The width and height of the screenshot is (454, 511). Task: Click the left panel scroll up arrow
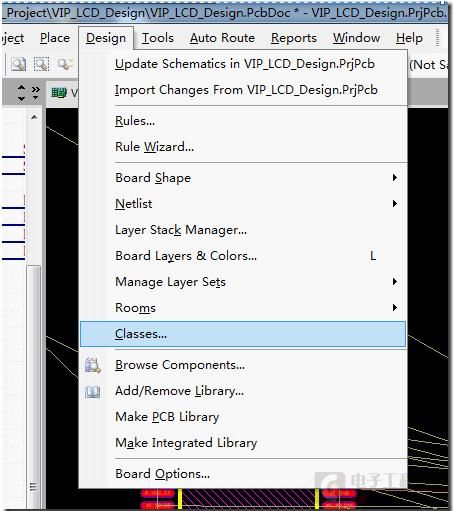[34, 117]
